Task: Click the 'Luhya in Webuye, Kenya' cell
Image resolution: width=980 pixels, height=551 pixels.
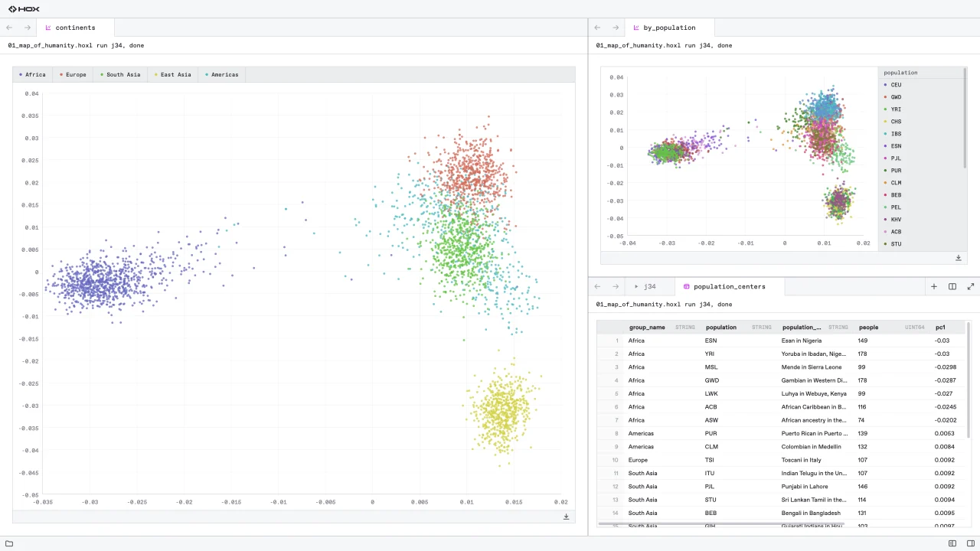Action: click(815, 393)
